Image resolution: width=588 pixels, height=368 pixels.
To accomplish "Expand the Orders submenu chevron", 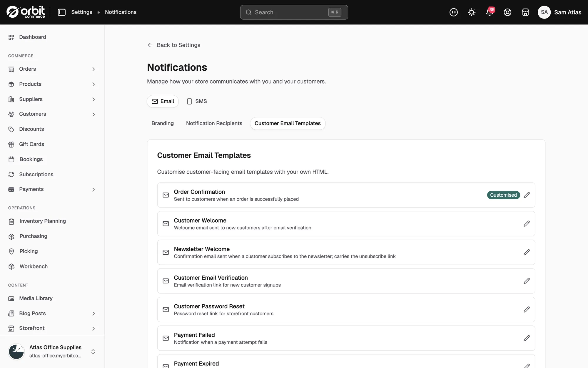I will 93,69.
